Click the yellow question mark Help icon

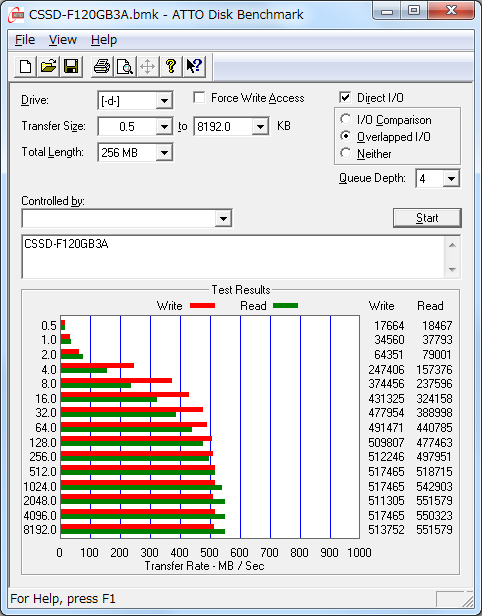click(x=171, y=66)
